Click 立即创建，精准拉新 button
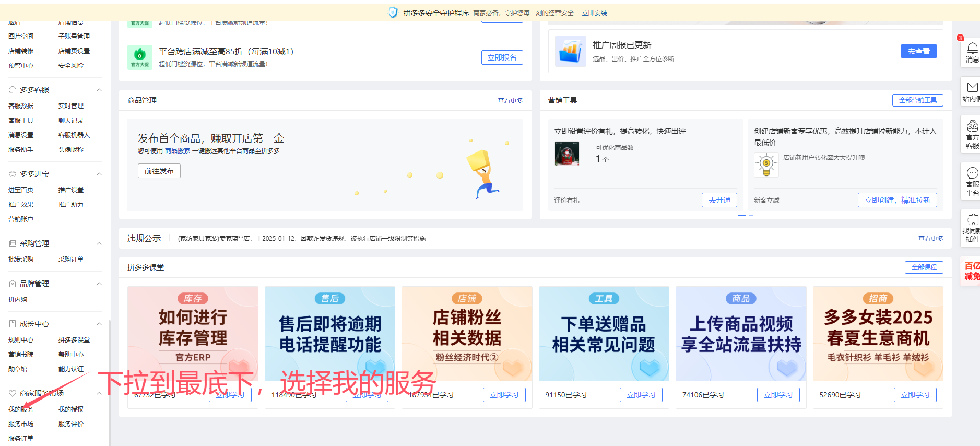Viewport: 980px width, 446px height. coord(897,200)
